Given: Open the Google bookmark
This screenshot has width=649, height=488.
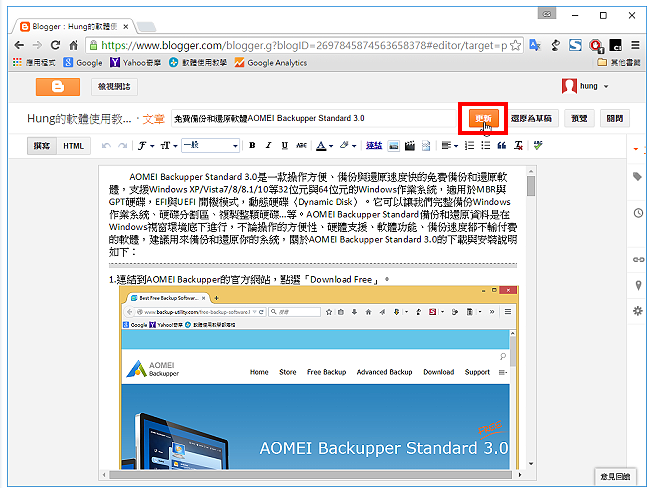Looking at the screenshot, I should [83, 63].
